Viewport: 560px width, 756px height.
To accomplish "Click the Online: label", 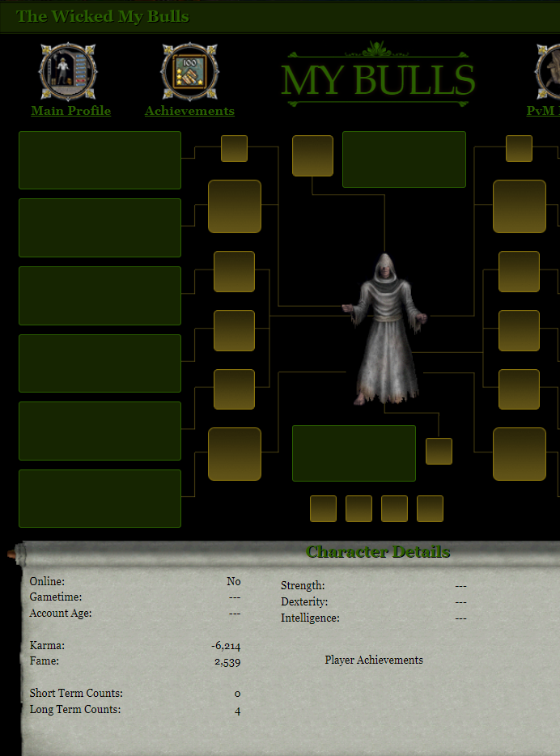I will point(47,581).
